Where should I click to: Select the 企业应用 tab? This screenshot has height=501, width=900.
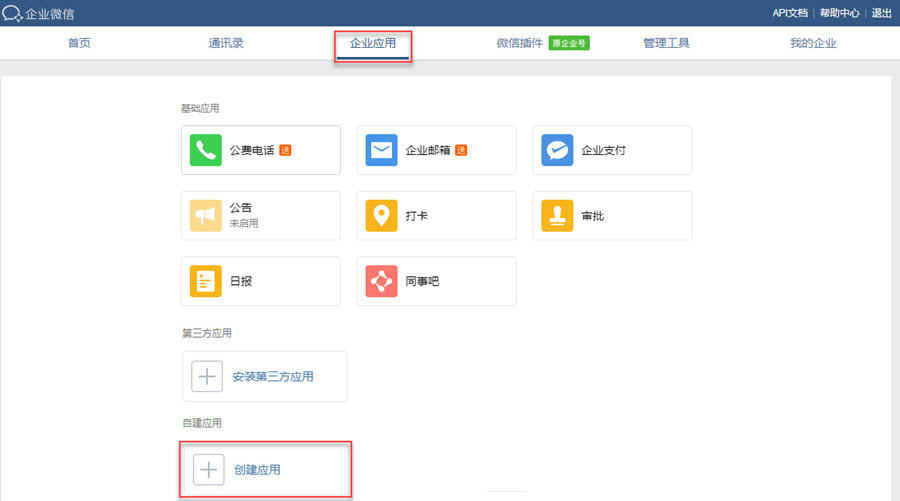[x=373, y=43]
